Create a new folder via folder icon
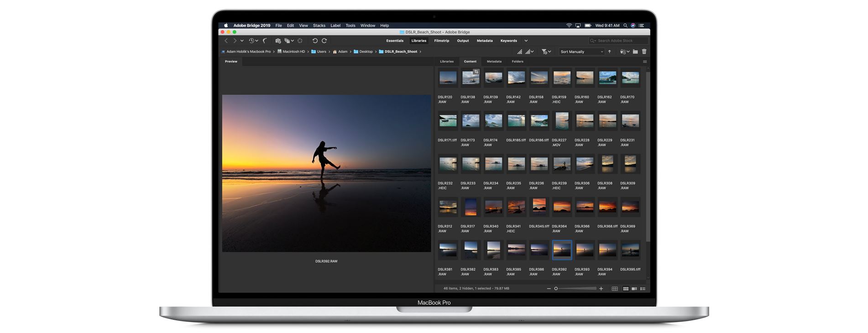868x333 pixels. (x=635, y=52)
